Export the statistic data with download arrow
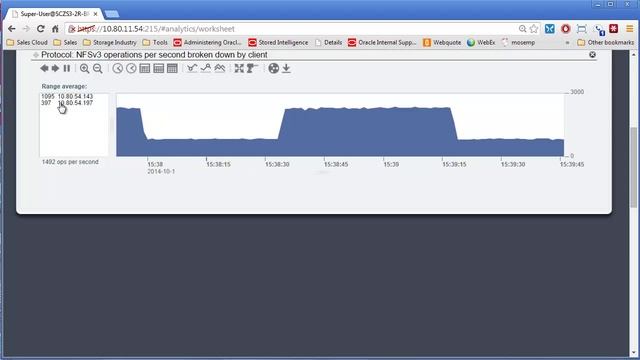This screenshot has width=640, height=360. [287, 69]
